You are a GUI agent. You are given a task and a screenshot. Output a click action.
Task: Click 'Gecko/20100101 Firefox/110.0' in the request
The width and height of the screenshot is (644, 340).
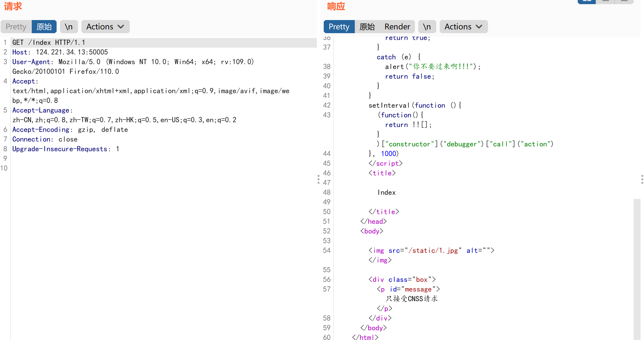pos(66,72)
